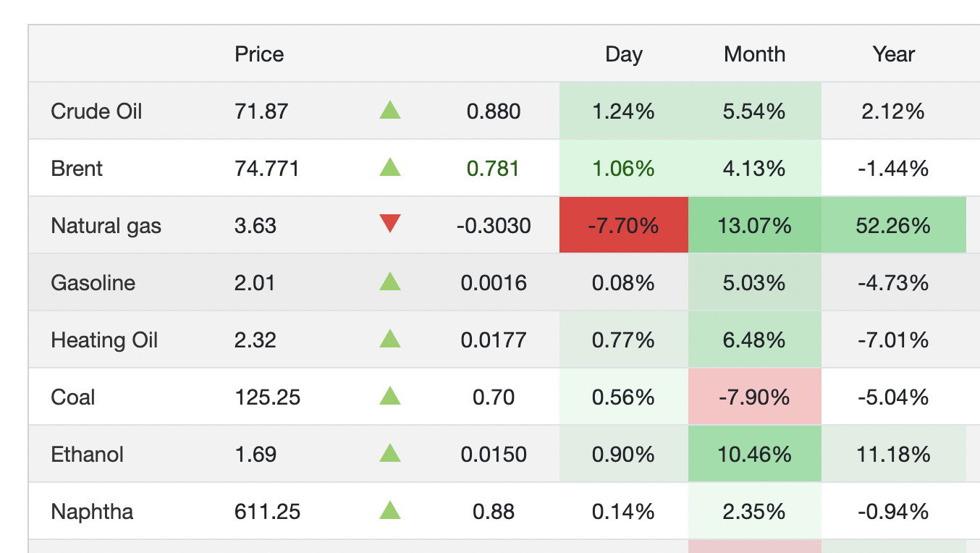
Task: Select the Ethanol price 1.69
Action: click(255, 455)
